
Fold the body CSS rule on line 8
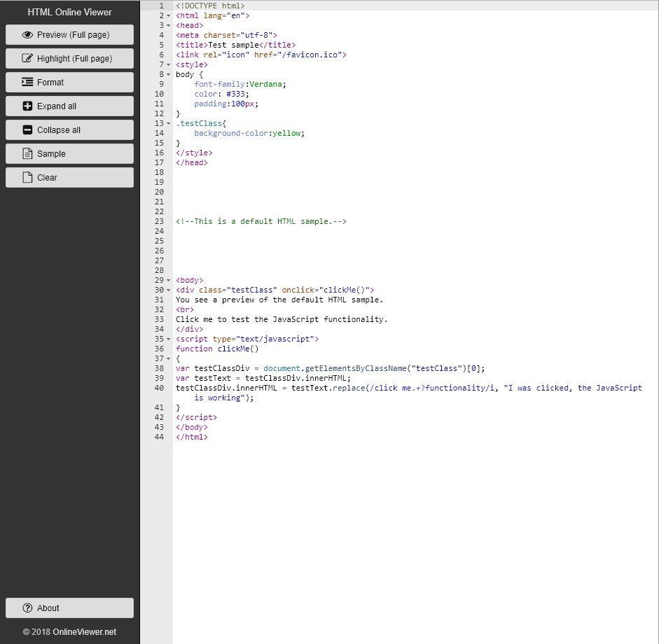(169, 74)
